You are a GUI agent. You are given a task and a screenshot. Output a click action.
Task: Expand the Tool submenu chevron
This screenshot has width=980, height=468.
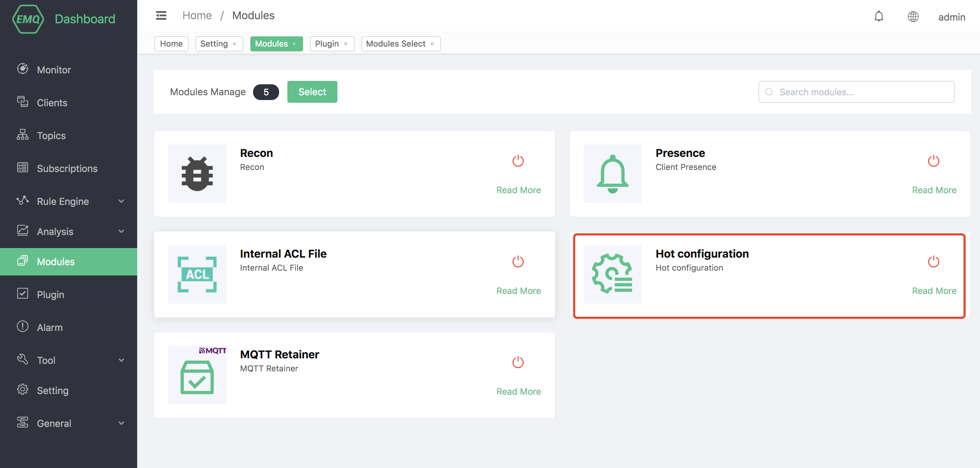point(121,360)
